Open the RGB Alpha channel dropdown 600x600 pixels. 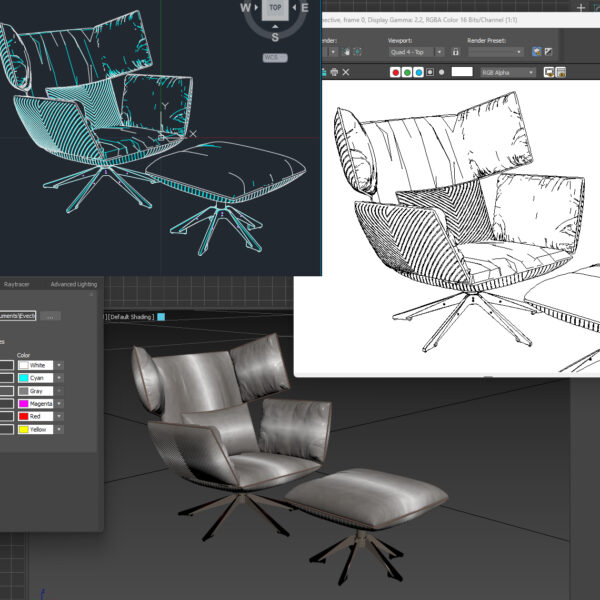tap(508, 72)
